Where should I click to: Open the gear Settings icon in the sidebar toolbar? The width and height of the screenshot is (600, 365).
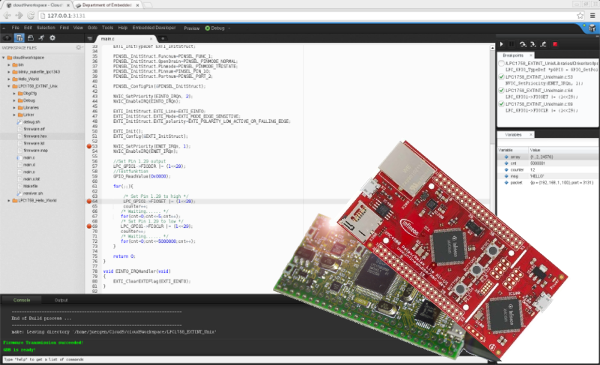point(52,38)
